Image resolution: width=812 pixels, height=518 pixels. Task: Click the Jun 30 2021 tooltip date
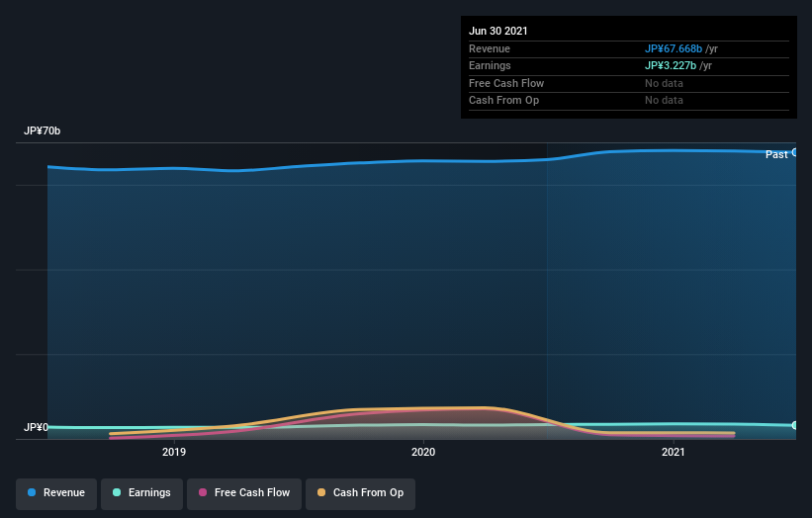pyautogui.click(x=497, y=31)
